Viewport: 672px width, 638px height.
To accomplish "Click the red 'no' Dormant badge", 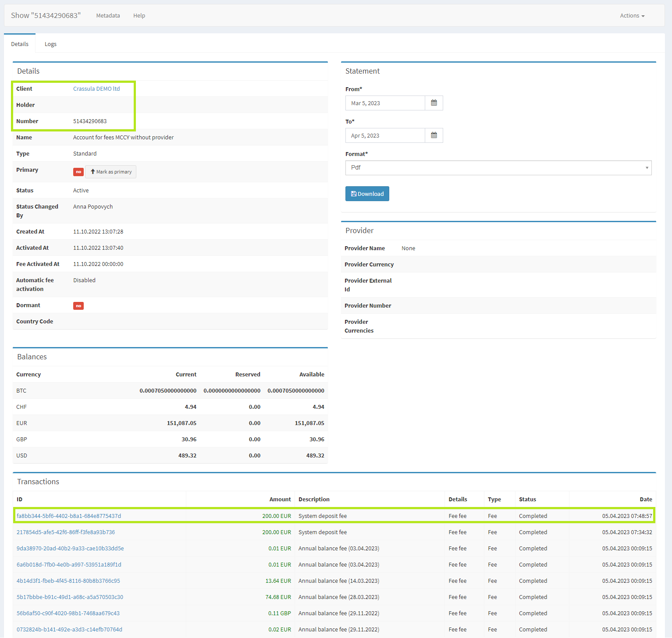I will coord(78,306).
